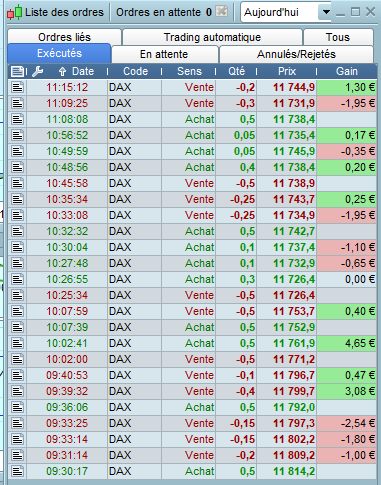Viewport: 381px width, 485px height.
Task: Open details icon for the 11:15:12 order
Action: coord(17,87)
